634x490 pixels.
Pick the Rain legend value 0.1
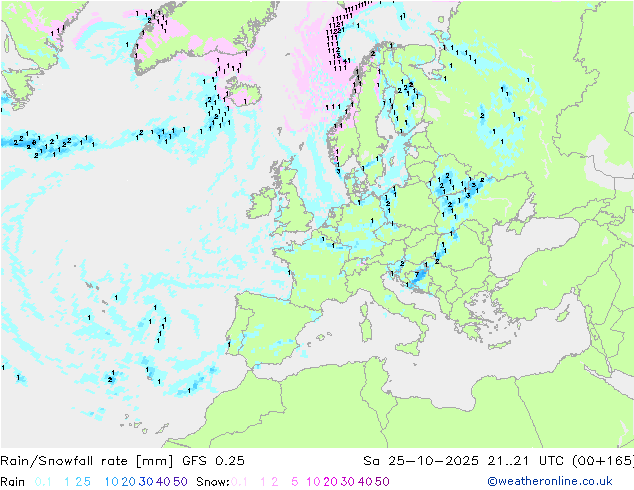(x=43, y=482)
